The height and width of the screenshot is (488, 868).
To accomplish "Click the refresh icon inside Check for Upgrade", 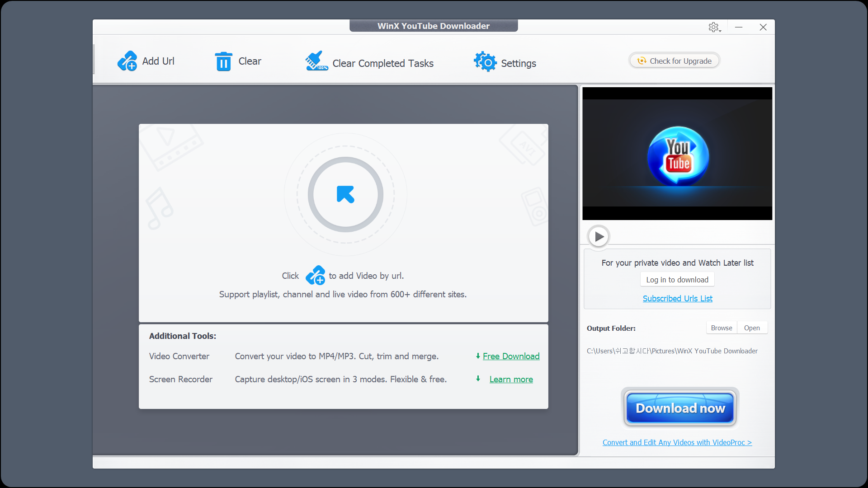I will [x=642, y=61].
